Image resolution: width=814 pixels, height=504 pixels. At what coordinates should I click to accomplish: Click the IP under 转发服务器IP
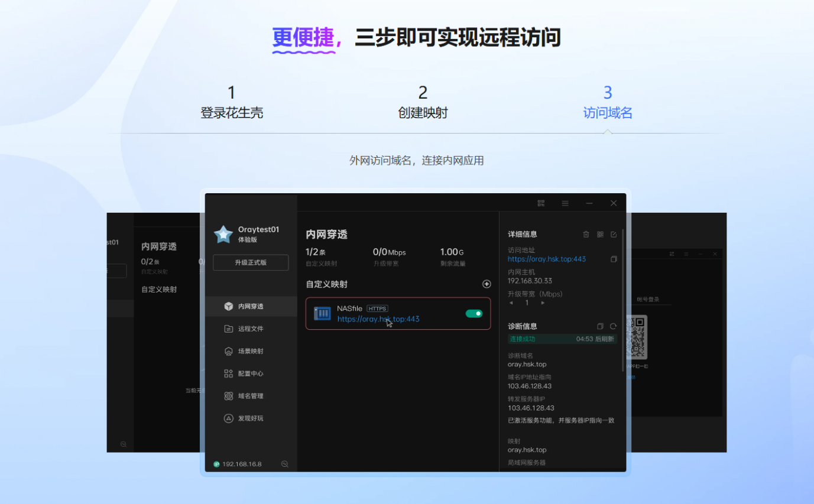[x=531, y=408]
